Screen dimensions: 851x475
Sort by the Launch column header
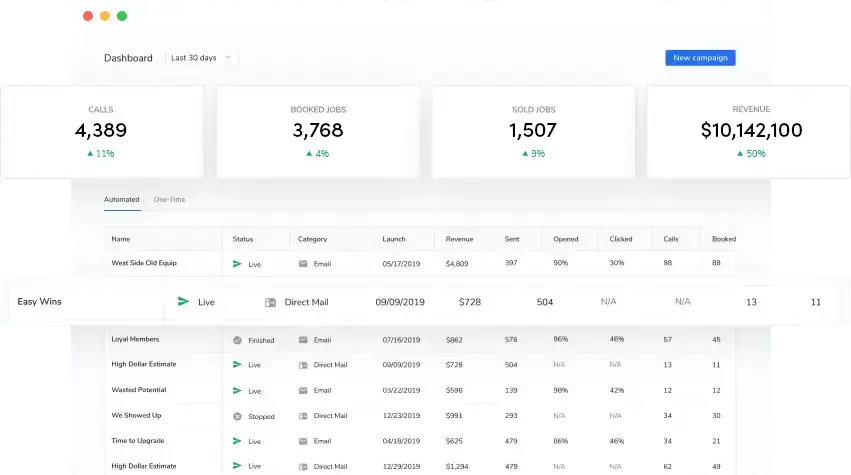point(393,239)
